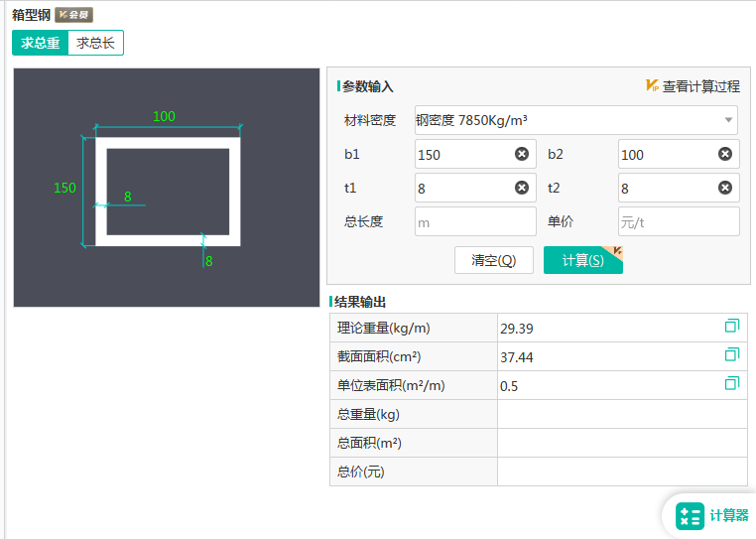
Task: Open the 材料密度 dropdown
Action: [576, 120]
